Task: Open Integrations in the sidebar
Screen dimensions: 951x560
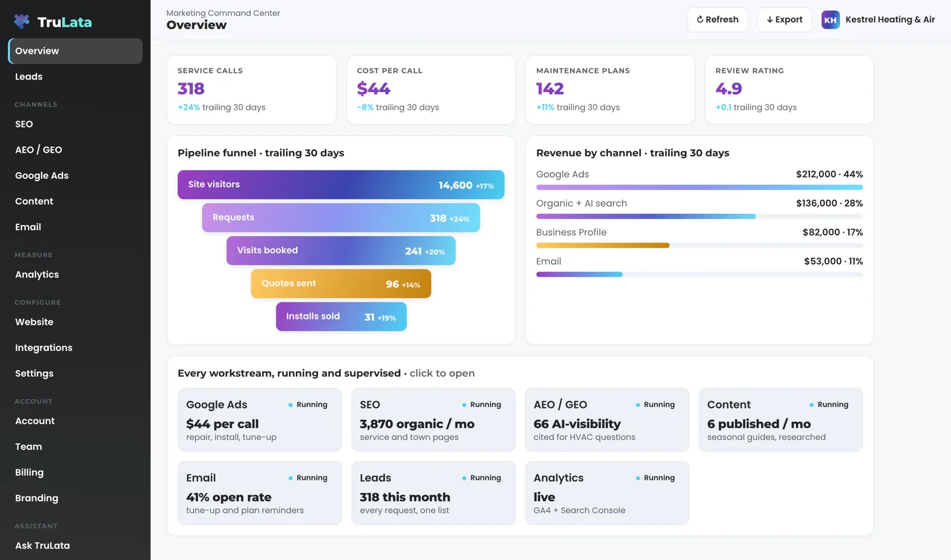Action: tap(75, 348)
